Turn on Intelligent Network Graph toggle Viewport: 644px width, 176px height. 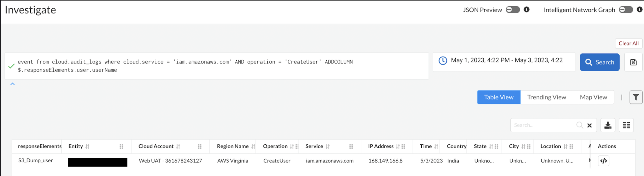click(x=626, y=9)
